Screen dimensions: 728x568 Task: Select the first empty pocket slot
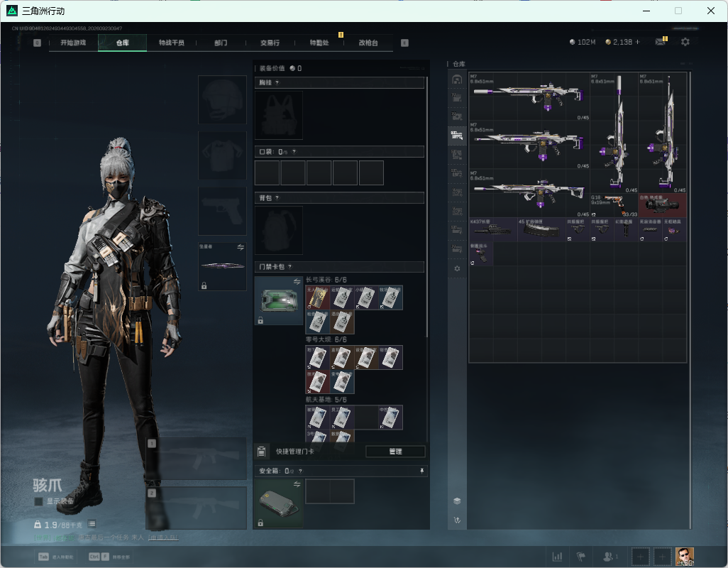click(x=267, y=173)
